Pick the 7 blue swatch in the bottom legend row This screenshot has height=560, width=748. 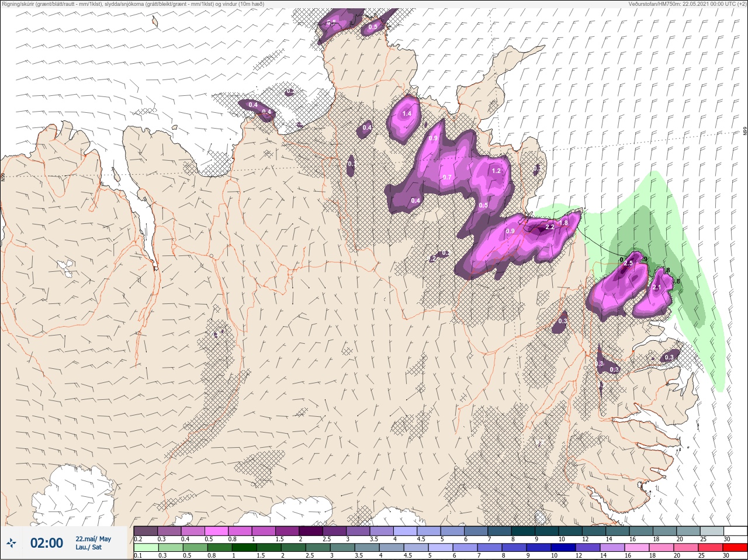490,548
